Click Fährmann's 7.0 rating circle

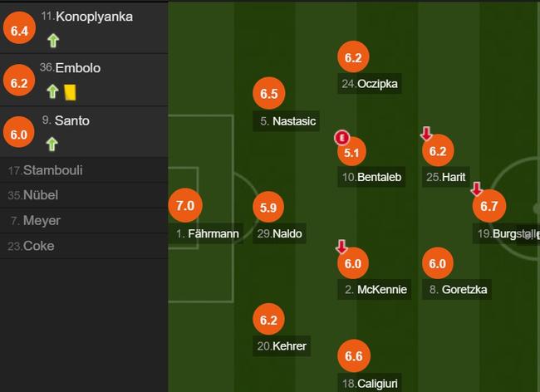(x=185, y=205)
